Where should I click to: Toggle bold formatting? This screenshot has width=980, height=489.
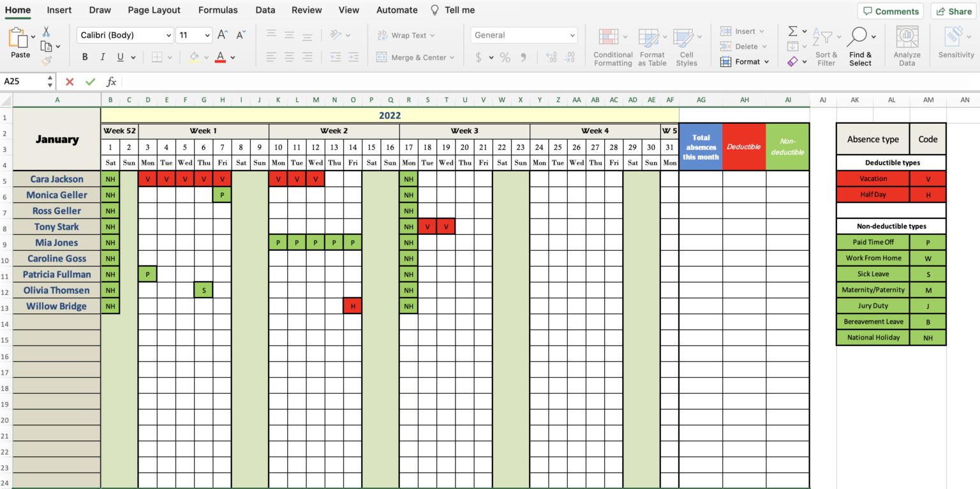tap(84, 57)
